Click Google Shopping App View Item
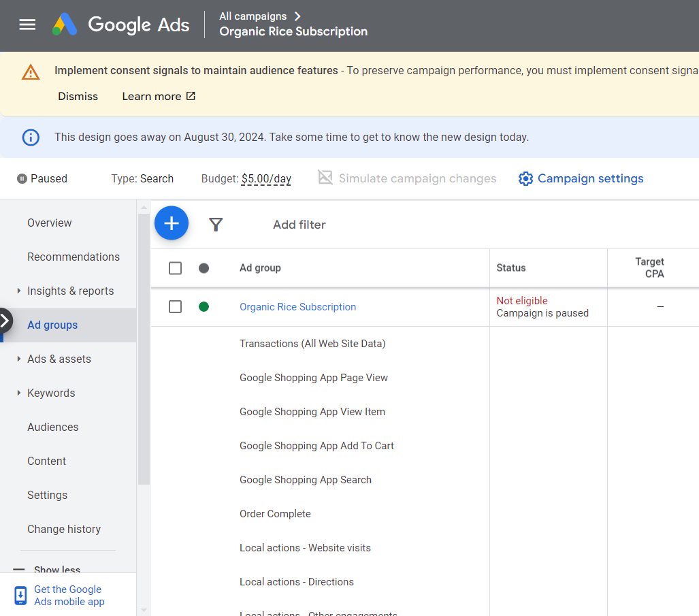This screenshot has height=616, width=699. pos(312,412)
